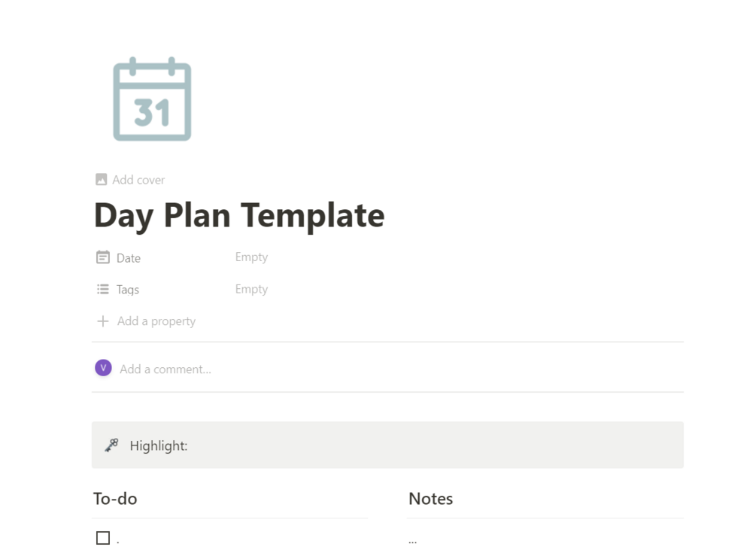Click the key icon in Highlight callout

click(112, 445)
